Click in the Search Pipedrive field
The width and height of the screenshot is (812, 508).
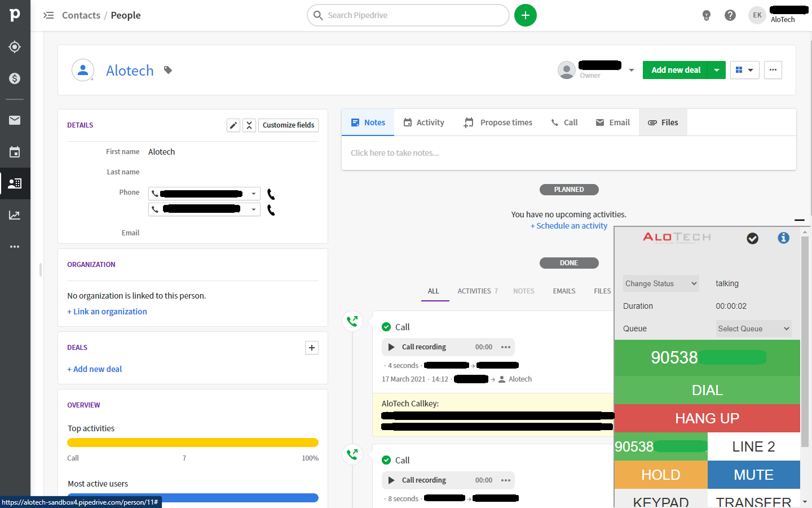pos(408,15)
